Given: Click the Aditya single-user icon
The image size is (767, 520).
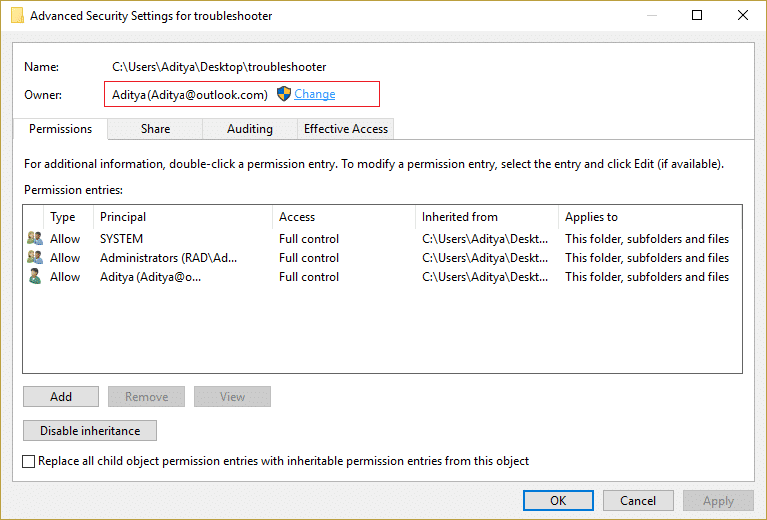Looking at the screenshot, I should pos(35,276).
